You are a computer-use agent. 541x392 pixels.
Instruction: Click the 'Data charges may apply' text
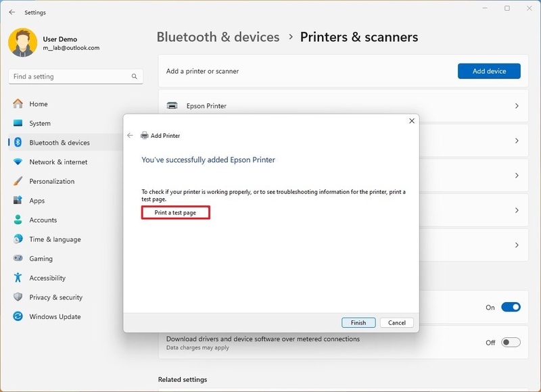click(197, 347)
